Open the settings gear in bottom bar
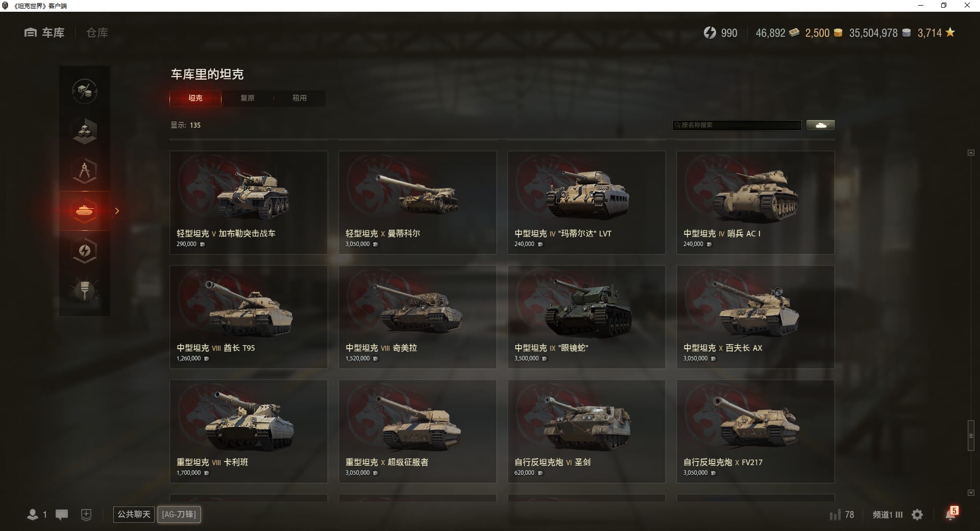Viewport: 980px width, 531px height. pos(917,515)
